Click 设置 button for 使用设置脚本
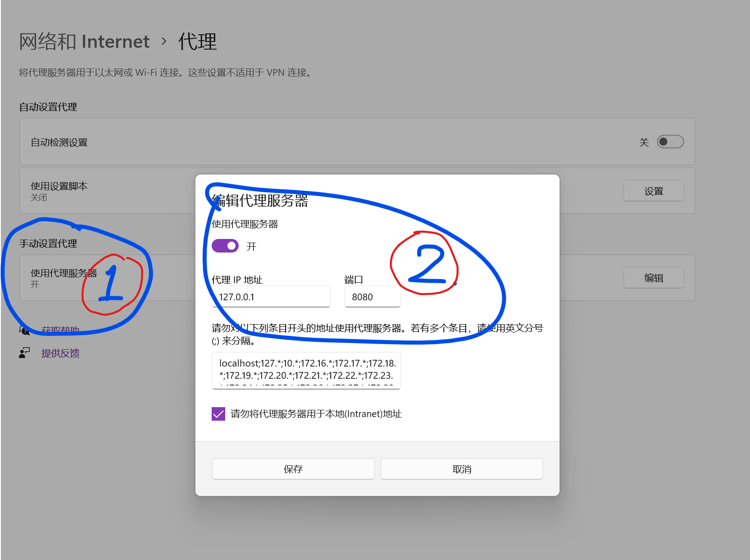The image size is (750, 560). [x=653, y=191]
